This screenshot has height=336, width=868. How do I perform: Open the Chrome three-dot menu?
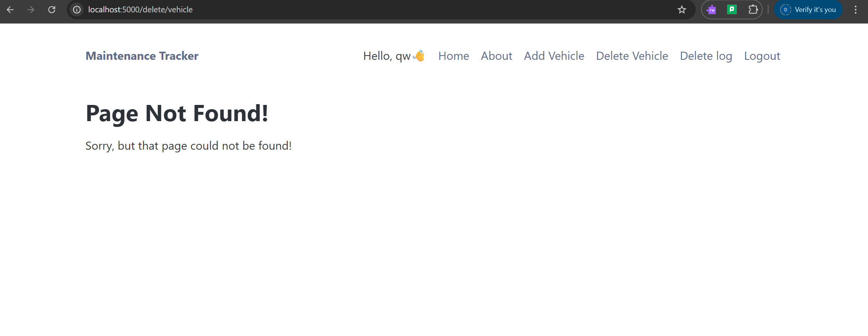coord(855,10)
